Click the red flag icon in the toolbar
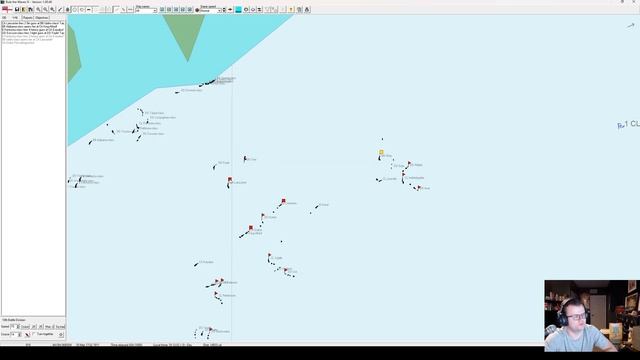Image resolution: width=640 pixels, height=360 pixels. click(x=6, y=9)
